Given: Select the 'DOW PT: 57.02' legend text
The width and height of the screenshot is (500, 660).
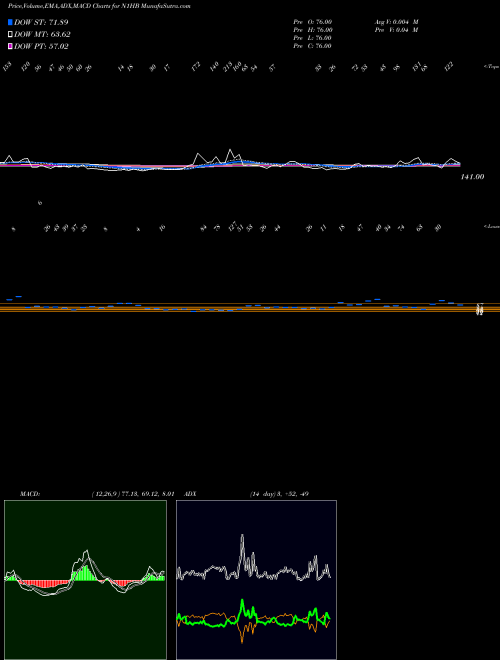Looking at the screenshot, I should coord(41,46).
